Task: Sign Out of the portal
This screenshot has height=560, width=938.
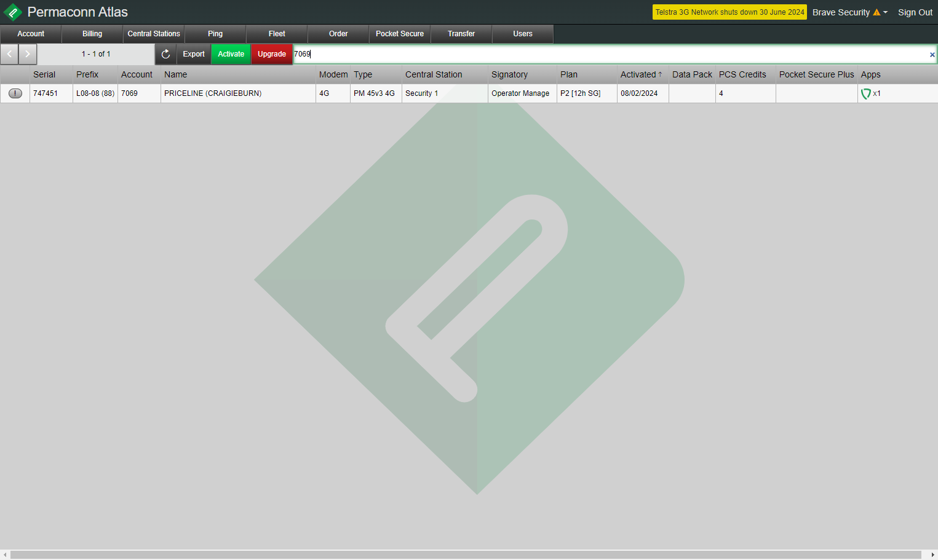Action: pos(915,12)
